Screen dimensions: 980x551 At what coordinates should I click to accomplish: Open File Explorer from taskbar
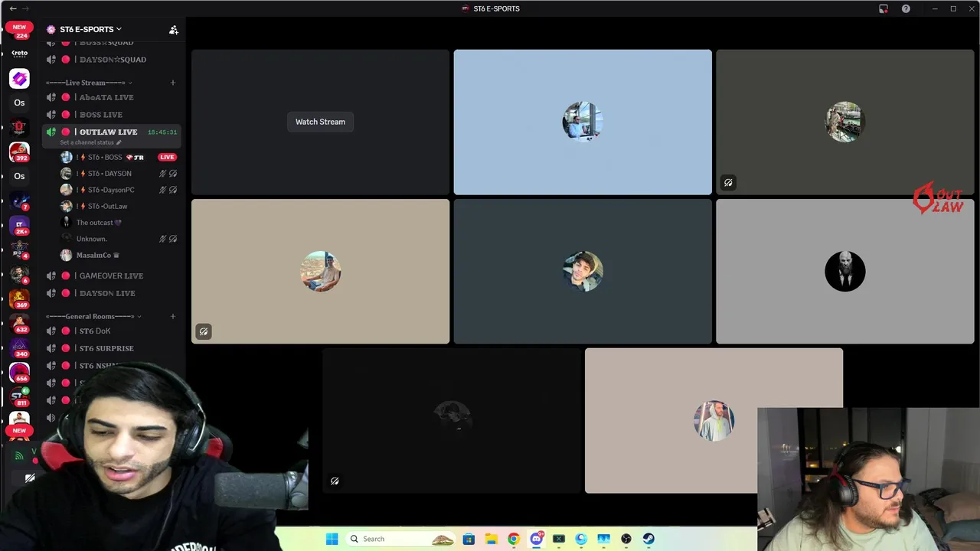click(491, 539)
